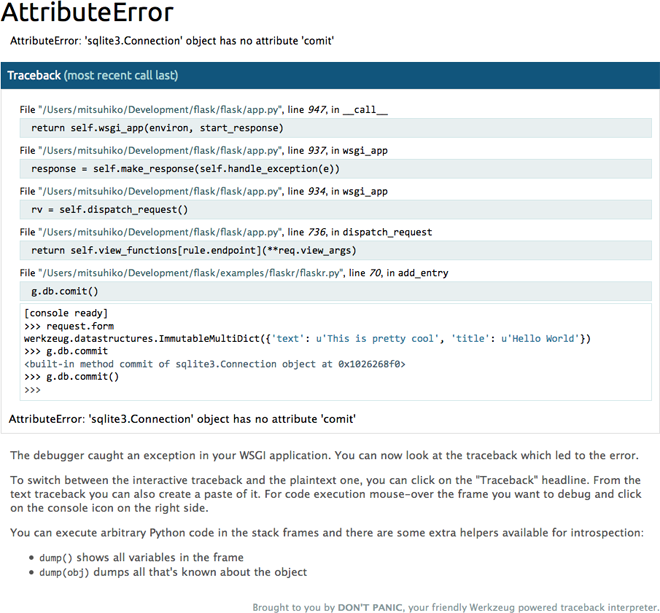Click the large "AttributeError" page title

pyautogui.click(x=88, y=15)
